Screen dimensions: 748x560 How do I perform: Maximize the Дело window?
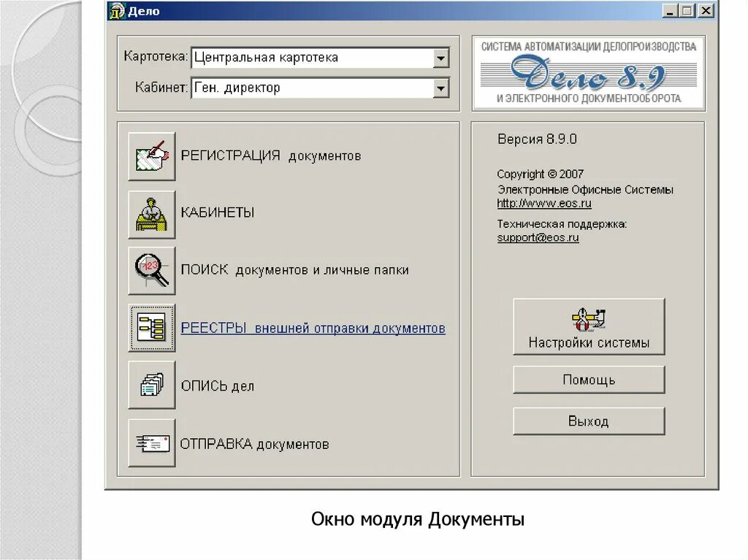click(687, 11)
